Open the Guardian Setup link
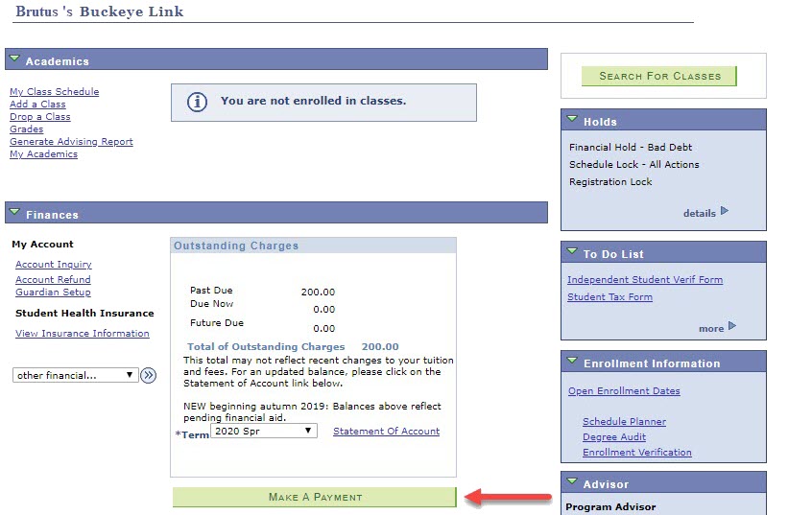Viewport: 812px width, 515px height. click(x=53, y=292)
